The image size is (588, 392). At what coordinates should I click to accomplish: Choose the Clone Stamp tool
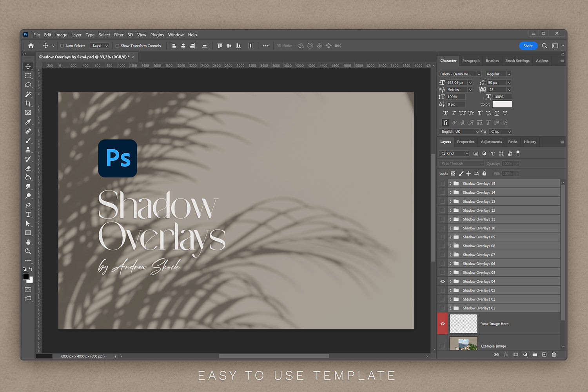point(28,149)
